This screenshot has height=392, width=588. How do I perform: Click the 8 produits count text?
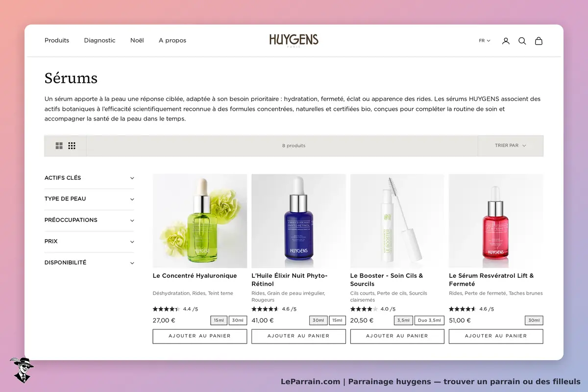[x=294, y=146]
